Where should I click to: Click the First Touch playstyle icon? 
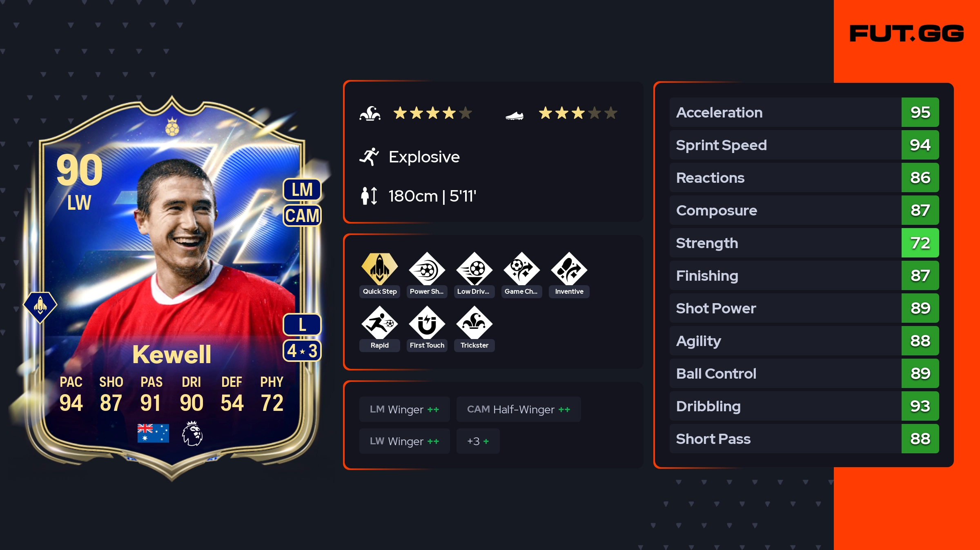(x=427, y=323)
